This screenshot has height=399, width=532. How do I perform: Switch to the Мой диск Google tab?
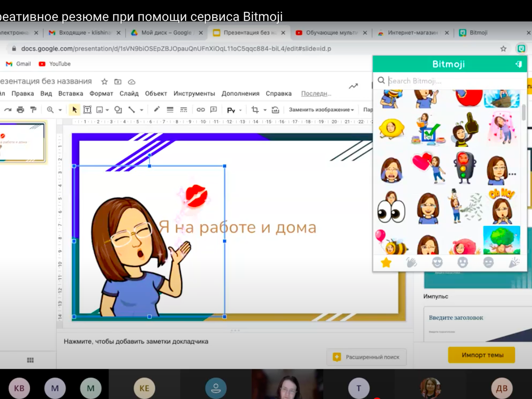166,33
